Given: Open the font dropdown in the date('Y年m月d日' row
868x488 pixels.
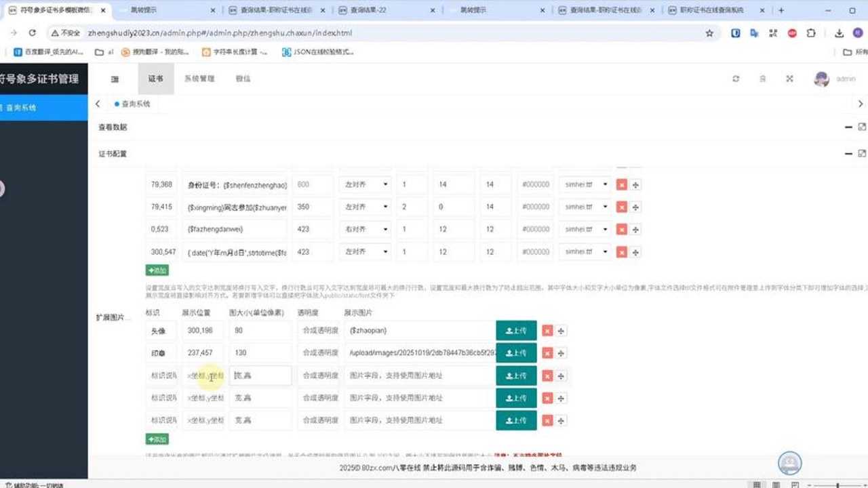Looking at the screenshot, I should (586, 251).
